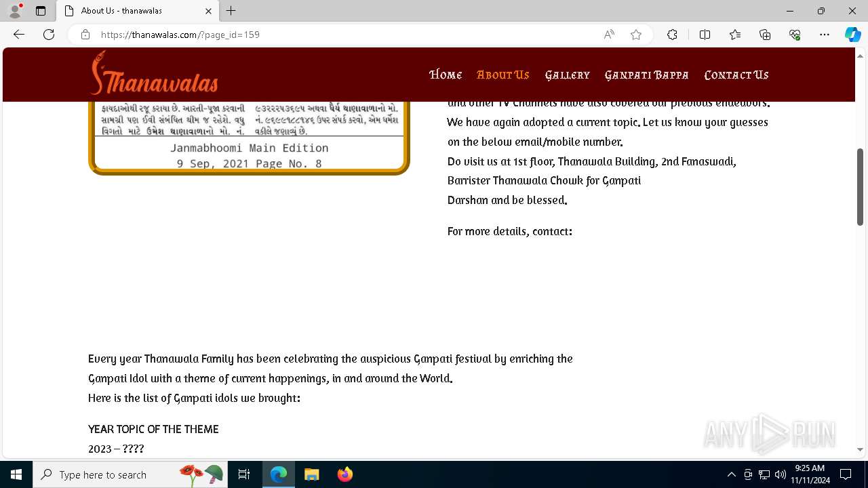Open File Explorer from the taskbar
The image size is (868, 488).
tap(312, 474)
